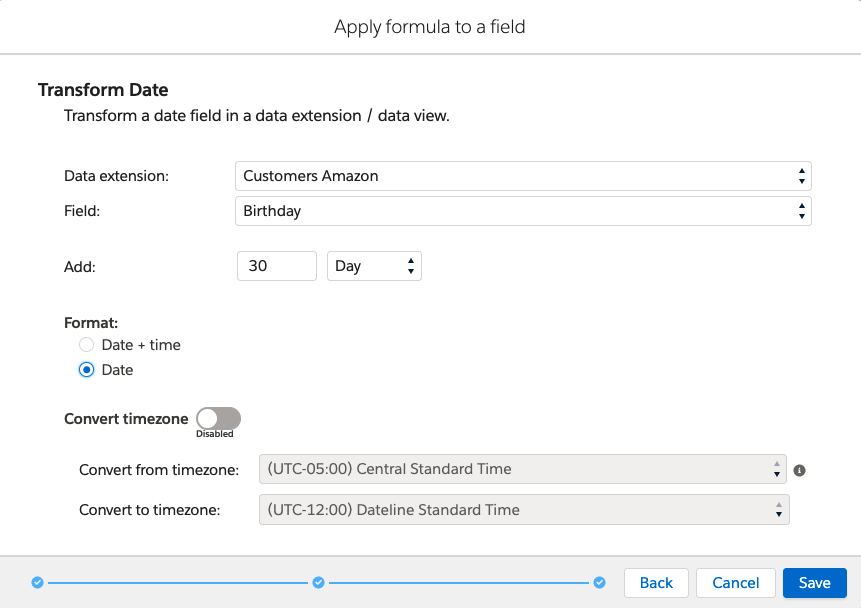Click the middle progress step checkmark

click(x=318, y=582)
